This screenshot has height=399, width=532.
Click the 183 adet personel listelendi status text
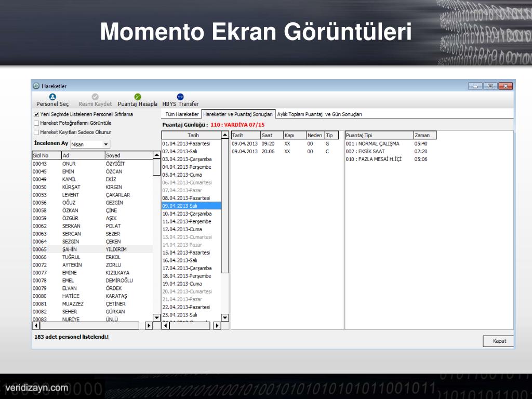coord(72,337)
